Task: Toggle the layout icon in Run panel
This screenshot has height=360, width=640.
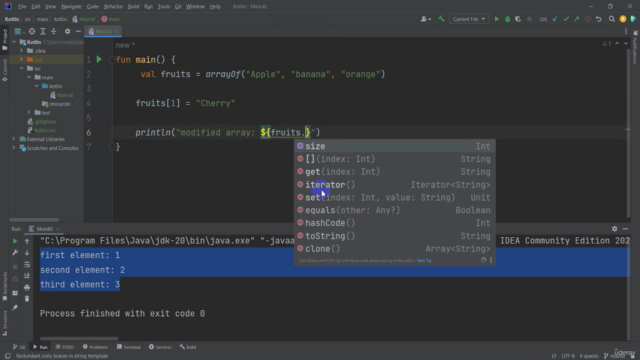Action: click(x=15, y=293)
